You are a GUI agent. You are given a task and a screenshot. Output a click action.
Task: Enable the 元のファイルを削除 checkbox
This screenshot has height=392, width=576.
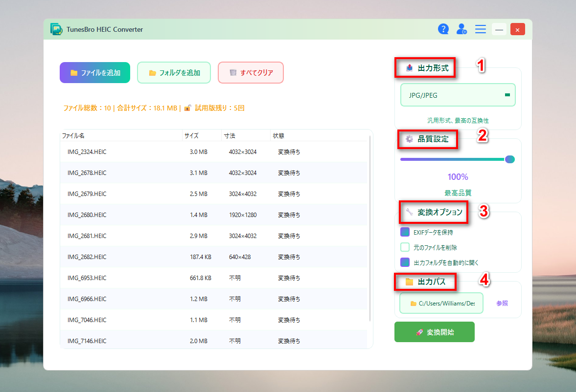405,247
